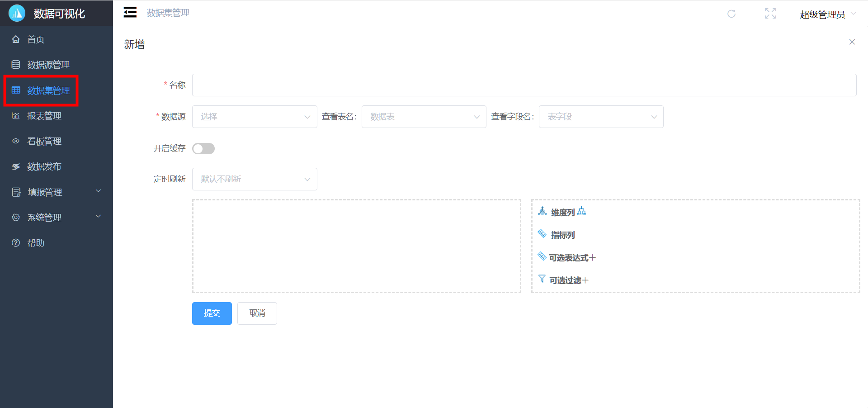Click the 数据可视化 logo icon
Screen dimensions: 868x408
[x=17, y=13]
